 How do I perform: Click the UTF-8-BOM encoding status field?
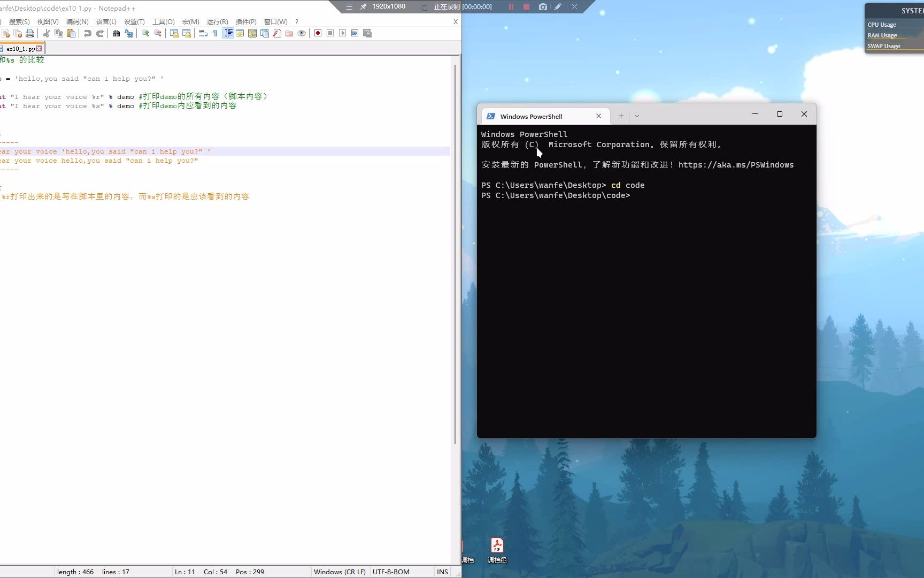tap(391, 572)
